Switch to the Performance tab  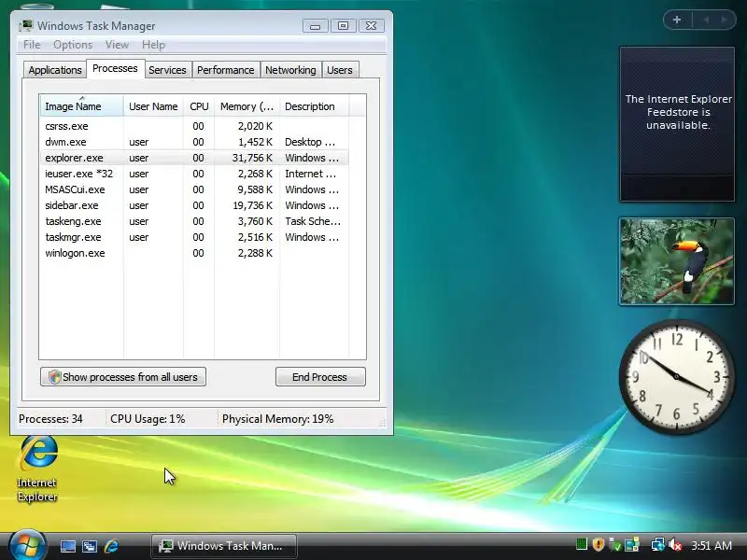pos(225,70)
